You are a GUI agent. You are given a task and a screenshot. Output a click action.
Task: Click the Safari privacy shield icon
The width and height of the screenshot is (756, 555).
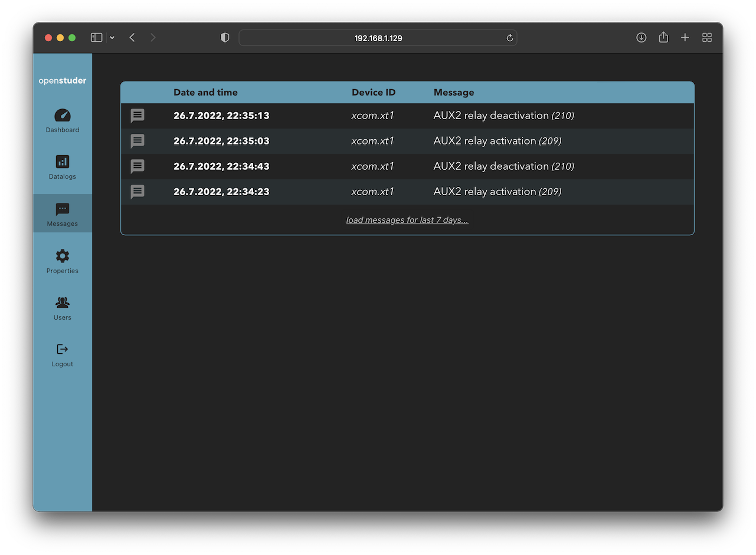[x=225, y=38]
